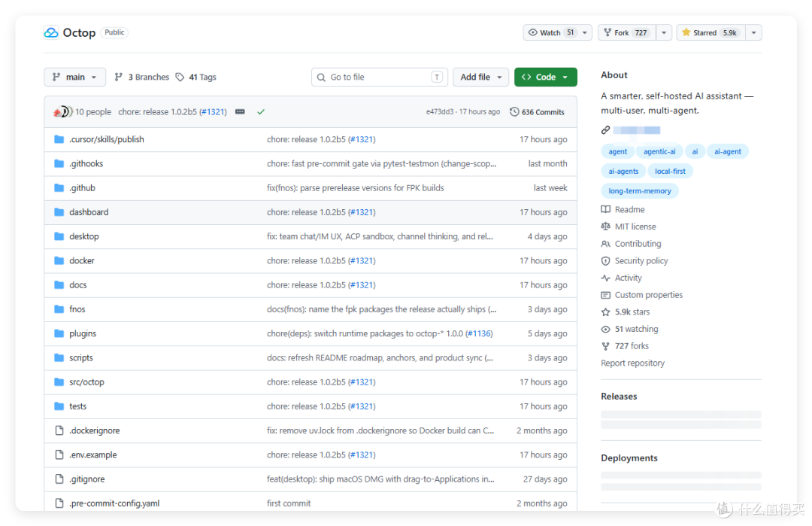The height and width of the screenshot is (526, 812).
Task: Fork the repository with Fork 727 button
Action: [626, 32]
